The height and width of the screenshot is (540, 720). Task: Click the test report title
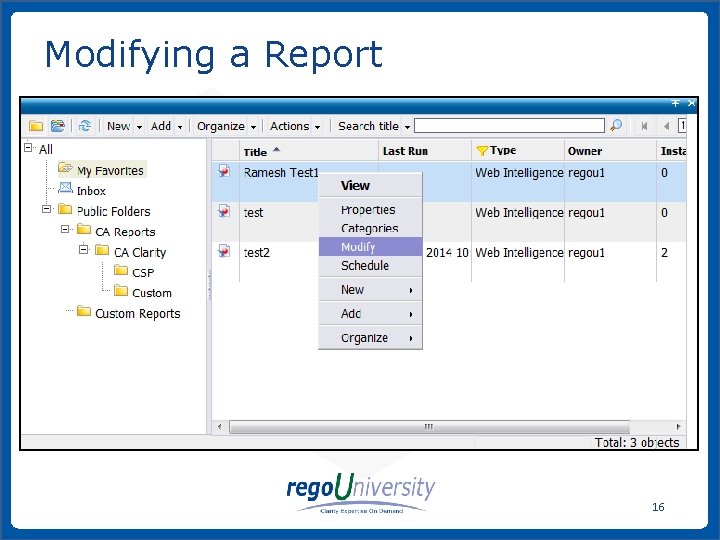click(x=253, y=213)
